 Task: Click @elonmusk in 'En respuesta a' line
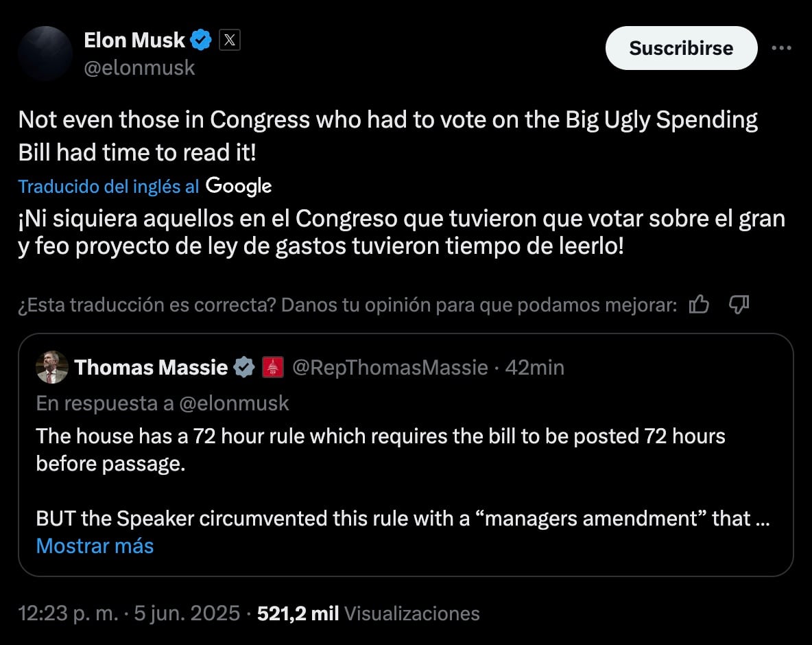pyautogui.click(x=234, y=403)
